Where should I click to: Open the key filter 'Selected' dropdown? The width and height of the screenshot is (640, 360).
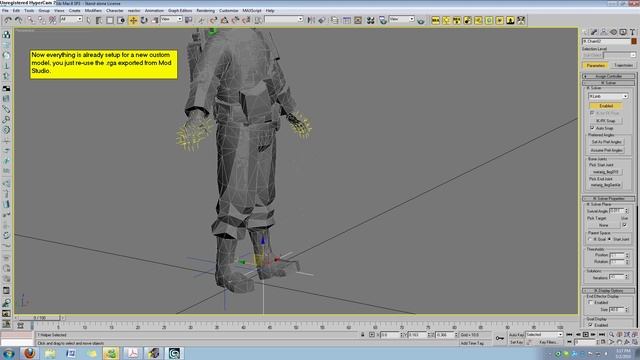click(544, 335)
